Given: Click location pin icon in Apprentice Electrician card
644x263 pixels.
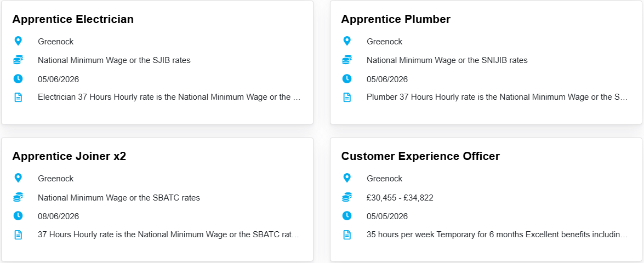Looking at the screenshot, I should coord(18,41).
